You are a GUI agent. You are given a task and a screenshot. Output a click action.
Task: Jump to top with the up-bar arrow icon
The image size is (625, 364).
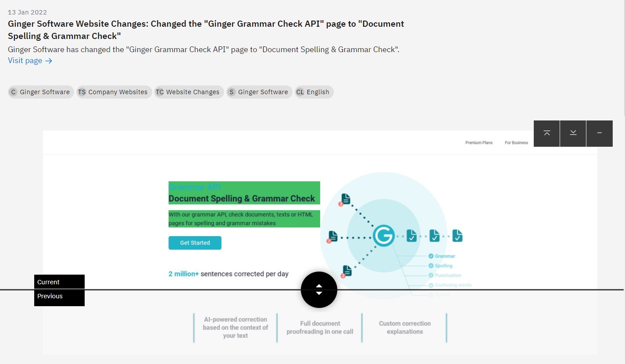coord(547,133)
